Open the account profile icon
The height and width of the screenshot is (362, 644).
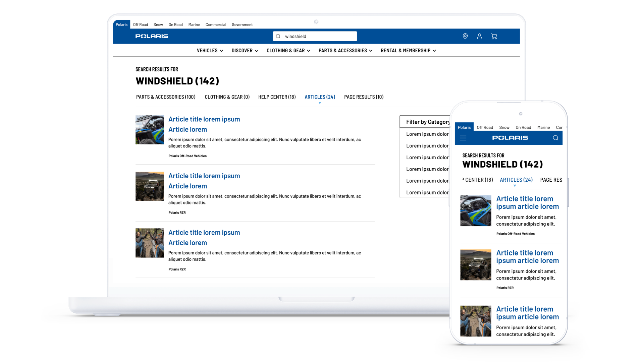(x=479, y=36)
